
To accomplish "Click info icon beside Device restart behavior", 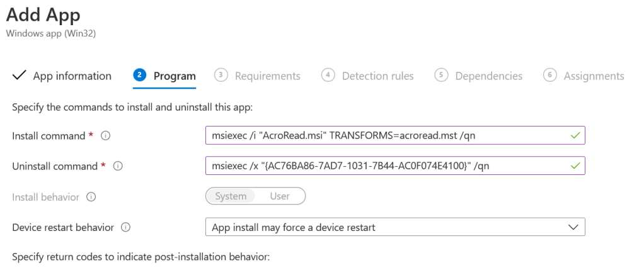I will 125,227.
